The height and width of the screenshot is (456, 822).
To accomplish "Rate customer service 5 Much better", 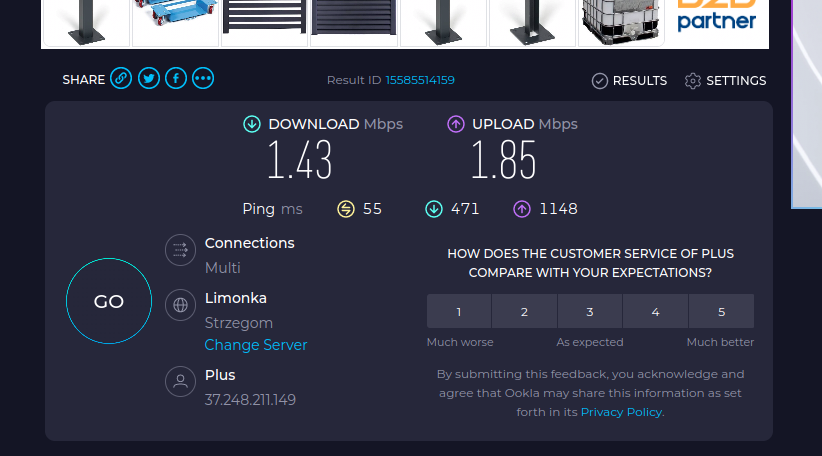I will coord(721,312).
